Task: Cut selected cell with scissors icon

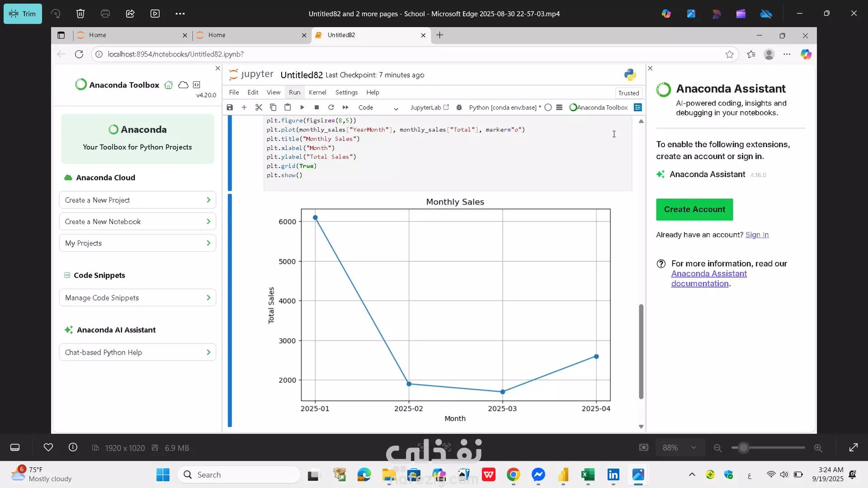Action: coord(259,108)
